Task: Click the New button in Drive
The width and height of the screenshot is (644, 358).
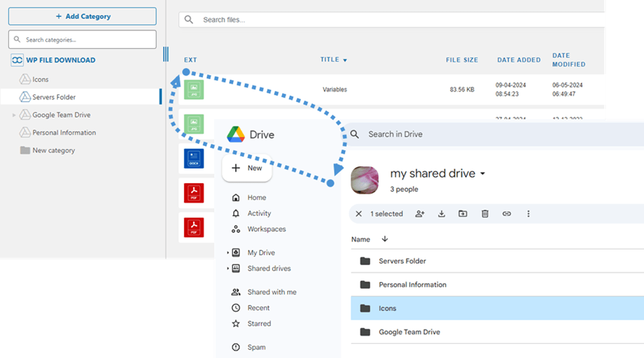Action: pos(247,168)
